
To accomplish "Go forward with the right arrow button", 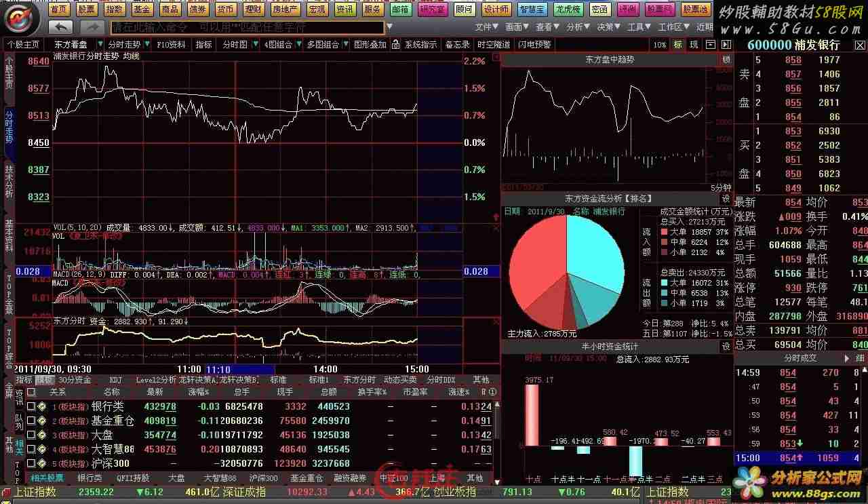I will [92, 27].
